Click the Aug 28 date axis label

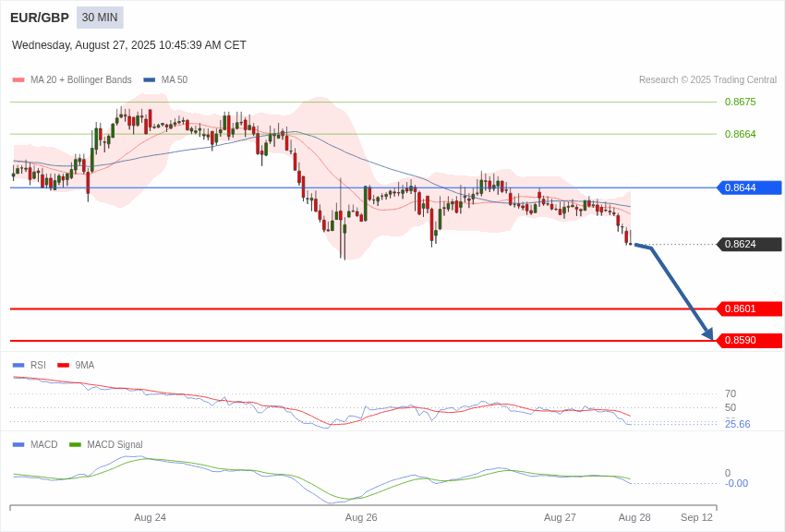click(634, 517)
